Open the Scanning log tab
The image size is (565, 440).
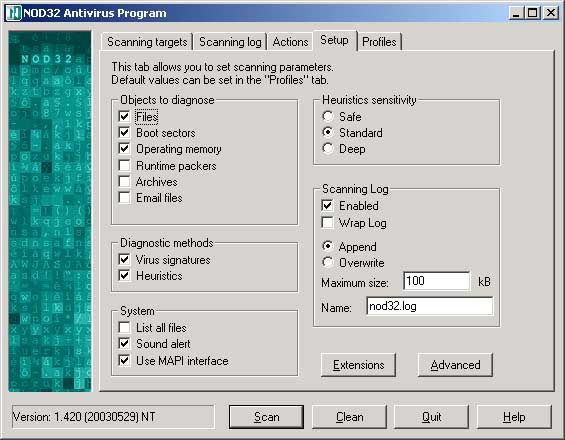click(230, 42)
